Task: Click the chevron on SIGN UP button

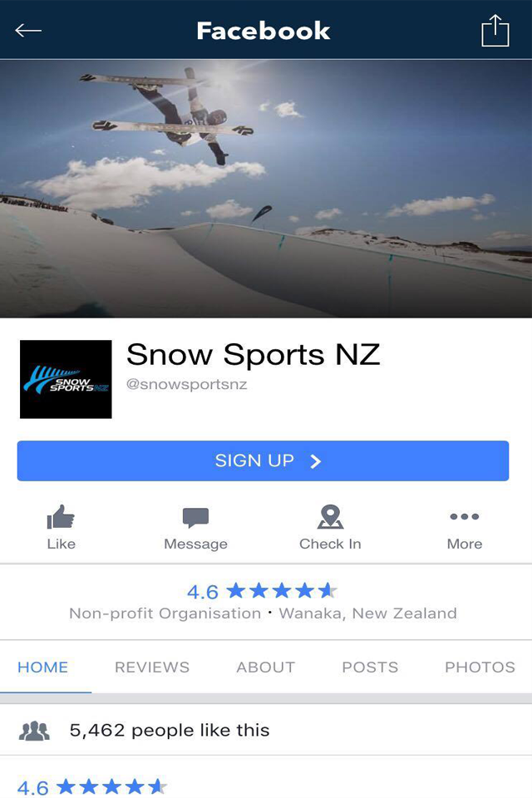Action: tap(316, 461)
